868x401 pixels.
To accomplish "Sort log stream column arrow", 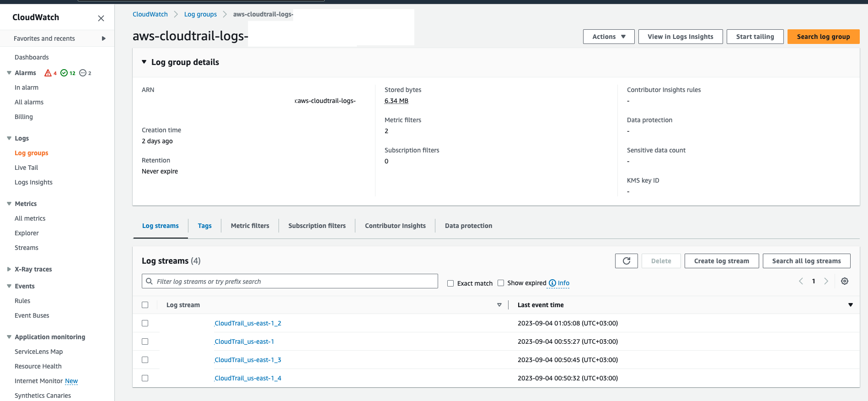I will coord(499,305).
